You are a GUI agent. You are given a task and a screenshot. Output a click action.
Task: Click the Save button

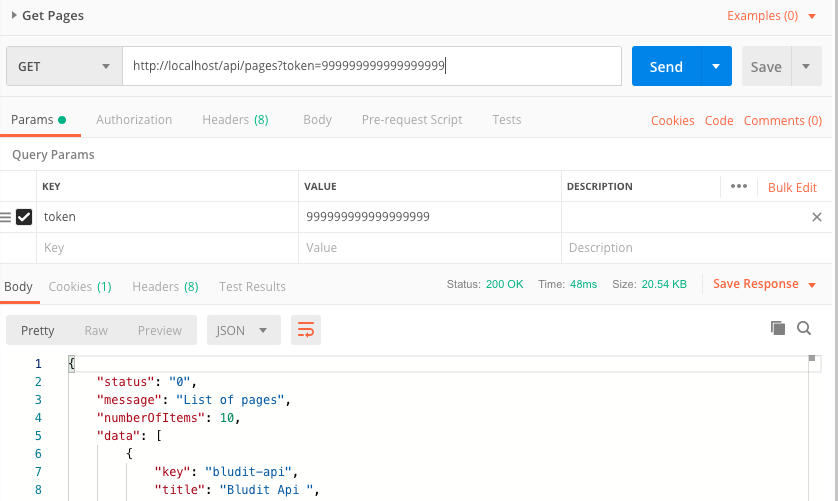coord(766,66)
